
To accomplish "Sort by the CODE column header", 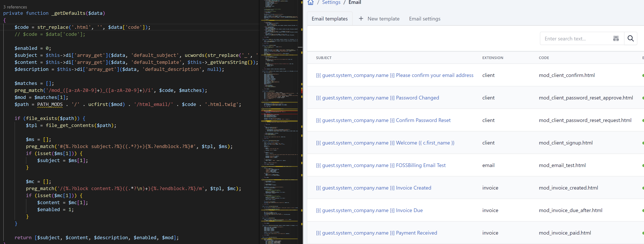I will tap(544, 58).
